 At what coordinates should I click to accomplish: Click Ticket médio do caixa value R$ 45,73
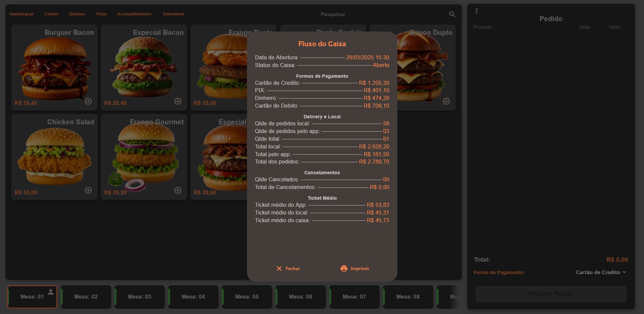pyautogui.click(x=378, y=220)
